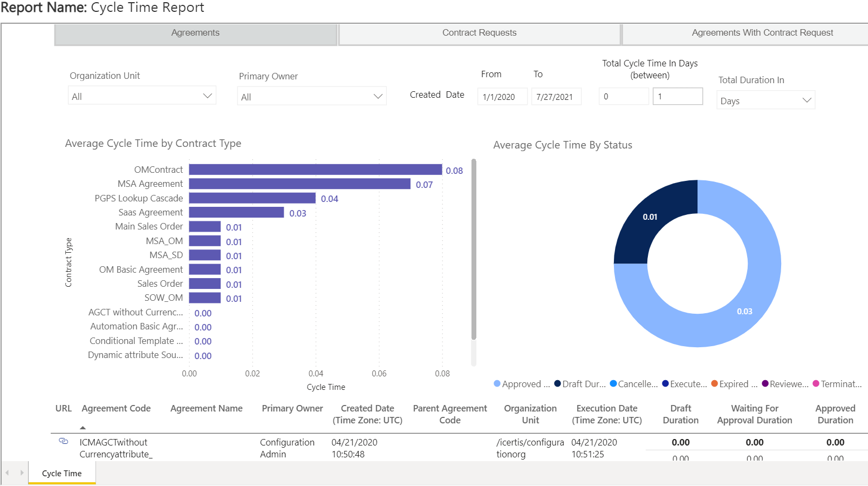Screen dimensions: 868x486
Task: Click the Created Date To field
Action: pyautogui.click(x=556, y=97)
